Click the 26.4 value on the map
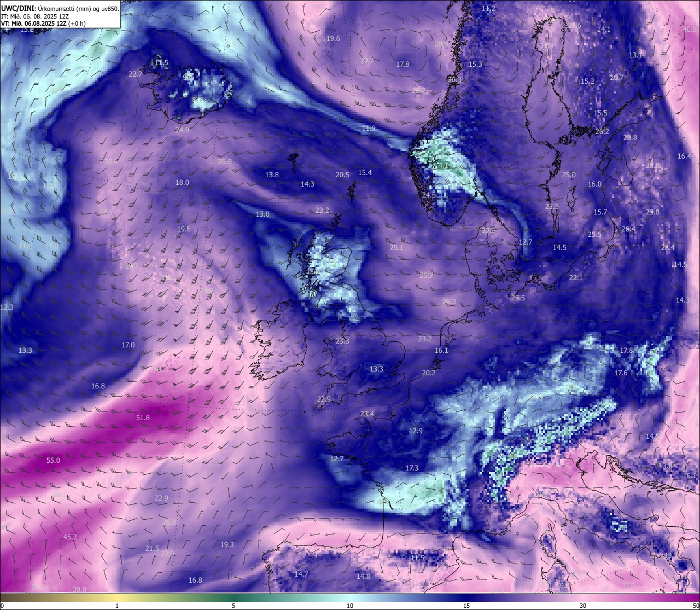The width and height of the screenshot is (700, 610). [628, 229]
